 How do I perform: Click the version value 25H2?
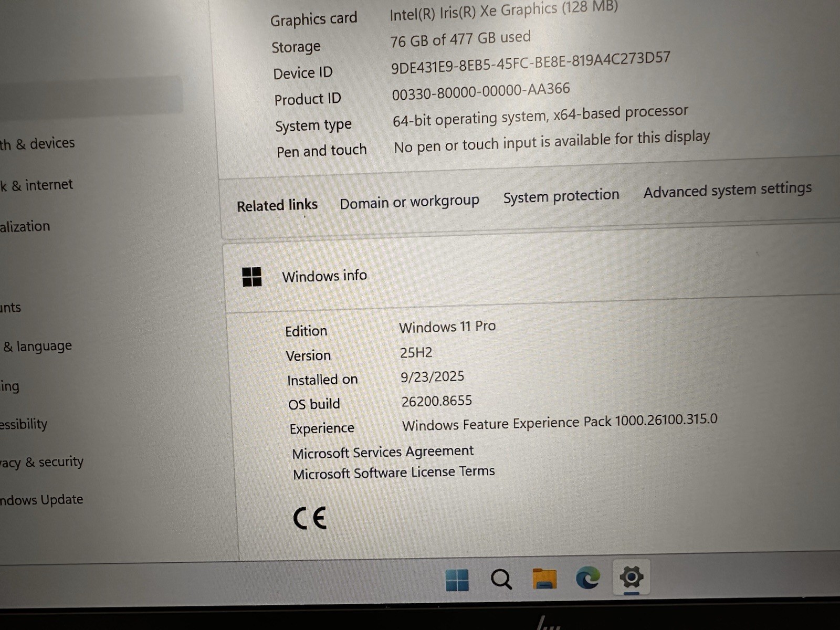(416, 352)
